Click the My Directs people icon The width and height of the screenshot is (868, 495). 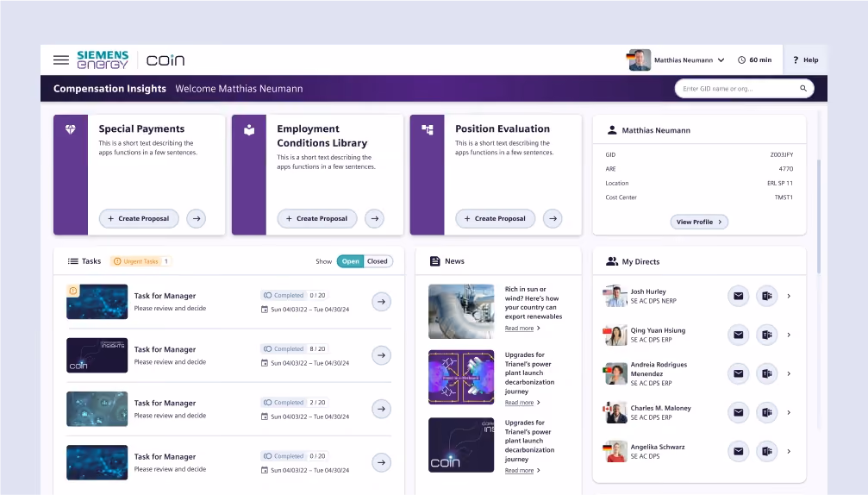coord(612,261)
